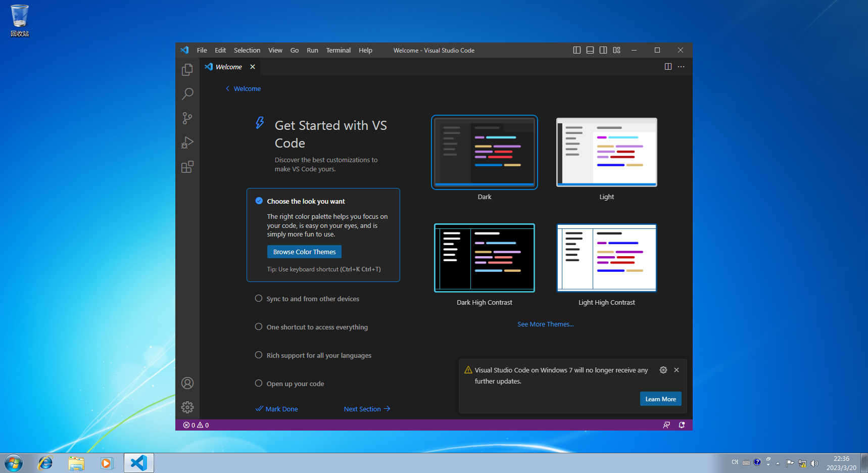Open the notifications bell in the status bar

682,425
